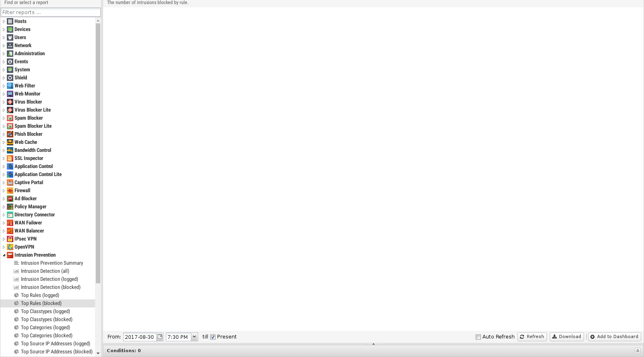Screen dimensions: 644x357
Task: Click the IPsec VPN lock icon
Action: (x=10, y=239)
